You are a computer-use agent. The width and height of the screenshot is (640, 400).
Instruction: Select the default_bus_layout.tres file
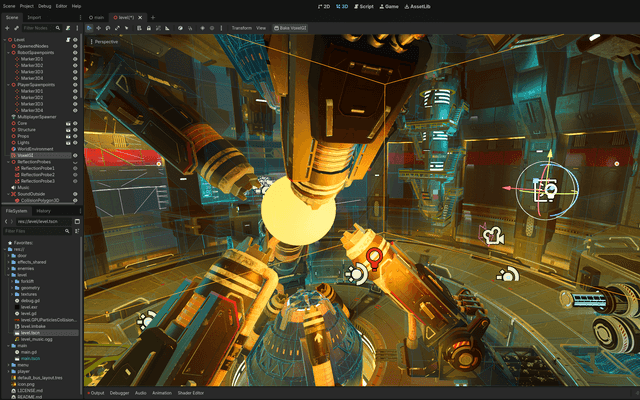(x=40, y=378)
